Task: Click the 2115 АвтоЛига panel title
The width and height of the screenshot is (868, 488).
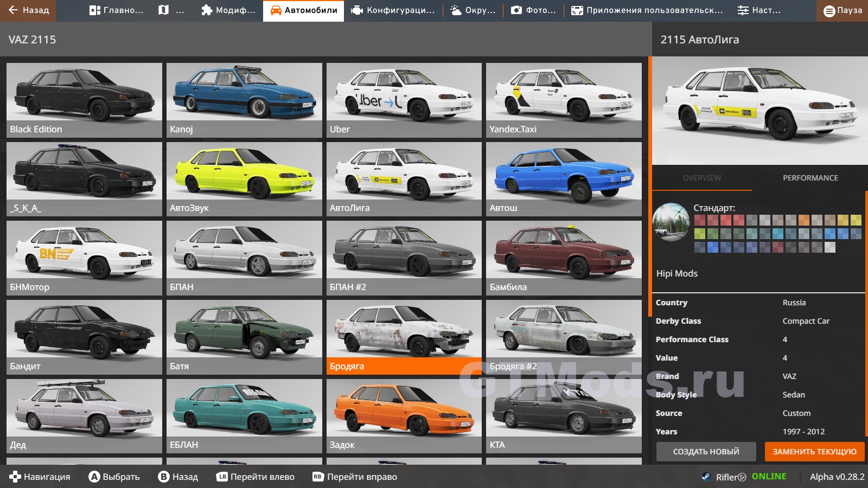Action: (x=699, y=40)
